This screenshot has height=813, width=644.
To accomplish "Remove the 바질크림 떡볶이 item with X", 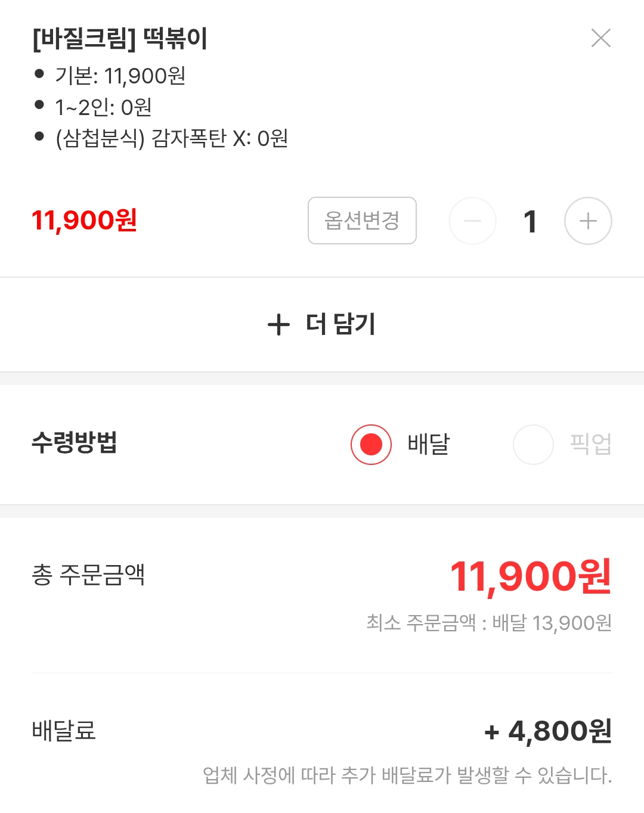I will [x=600, y=38].
